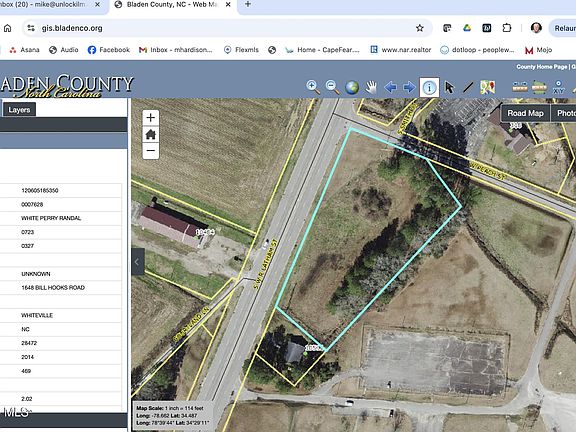Image resolution: width=576 pixels, height=432 pixels.
Task: Click the parcel label 10484
Action: [x=205, y=232]
